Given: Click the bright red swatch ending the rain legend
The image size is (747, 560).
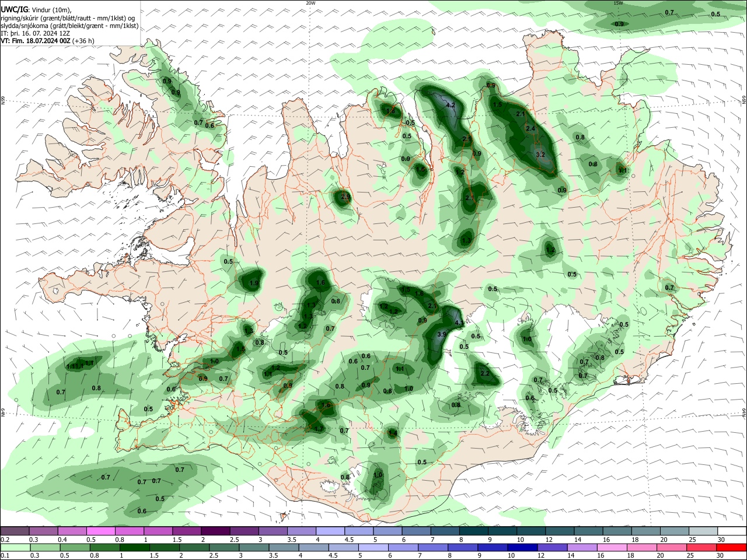Looking at the screenshot, I should pyautogui.click(x=731, y=547).
